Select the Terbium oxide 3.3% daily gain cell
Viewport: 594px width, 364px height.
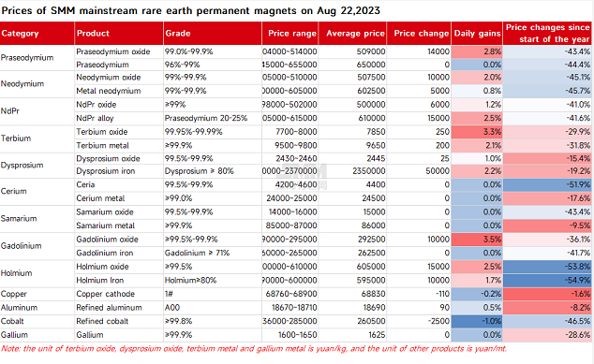coord(477,132)
